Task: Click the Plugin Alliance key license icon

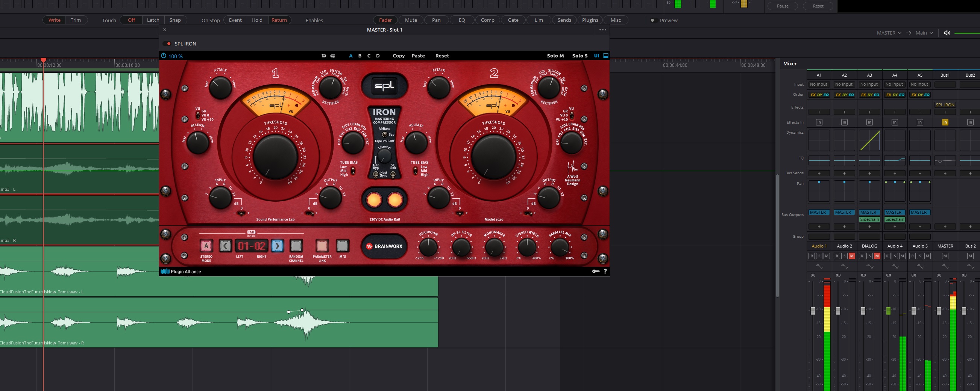Action: 596,271
